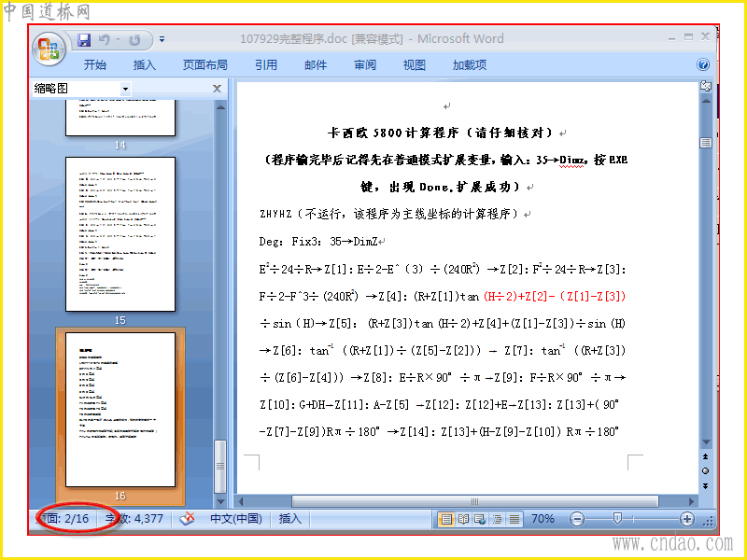
Task: Open the 页面布局 ribbon tab
Action: click(x=205, y=64)
